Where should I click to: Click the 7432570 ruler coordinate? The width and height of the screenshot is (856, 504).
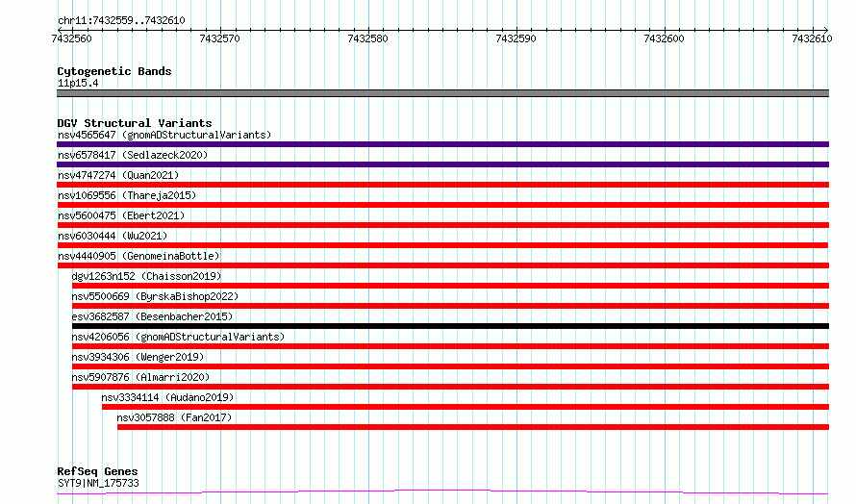[219, 38]
